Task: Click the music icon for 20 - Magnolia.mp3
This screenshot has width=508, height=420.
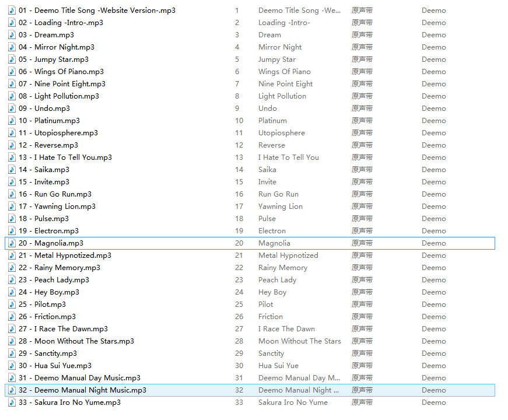Action: coord(12,243)
